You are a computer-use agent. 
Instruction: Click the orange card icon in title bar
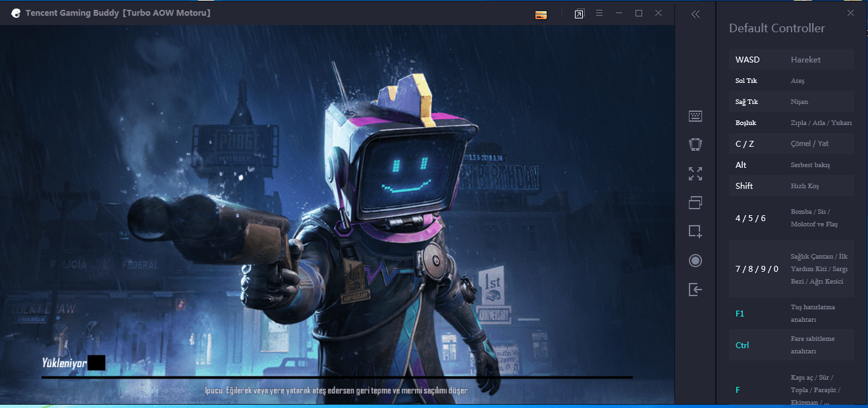point(541,14)
